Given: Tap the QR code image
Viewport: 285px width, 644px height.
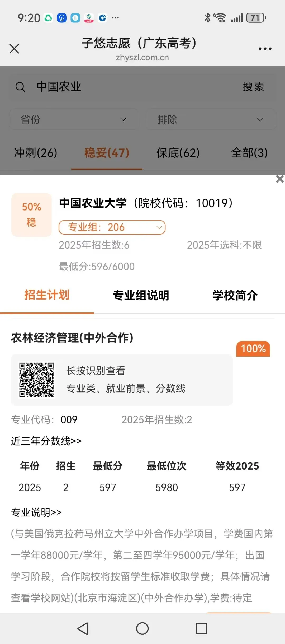Looking at the screenshot, I should click(36, 380).
